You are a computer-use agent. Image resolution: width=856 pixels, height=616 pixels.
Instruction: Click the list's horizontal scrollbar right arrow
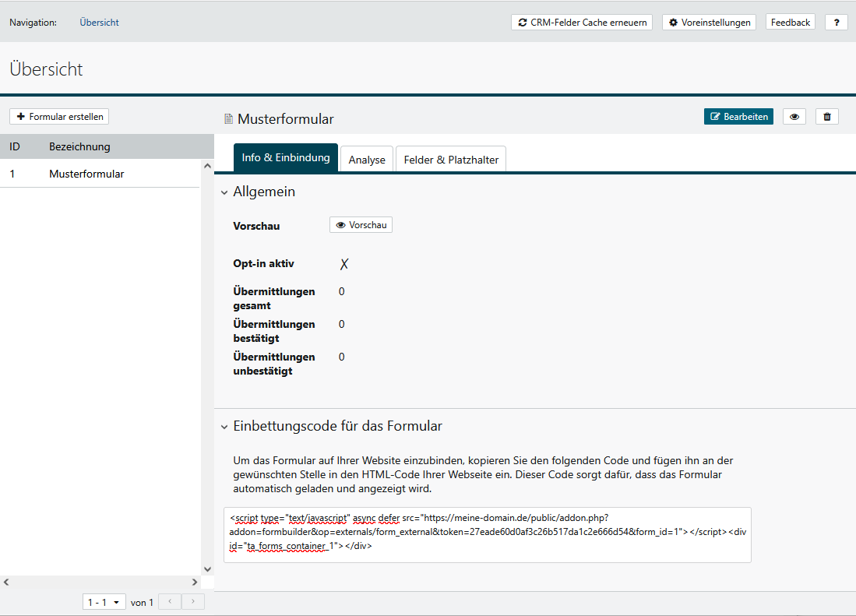point(195,583)
